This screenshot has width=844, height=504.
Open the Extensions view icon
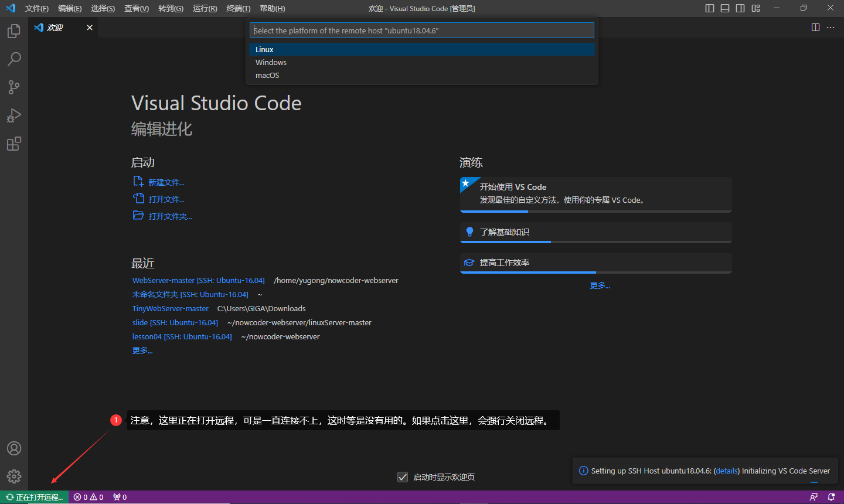[14, 144]
